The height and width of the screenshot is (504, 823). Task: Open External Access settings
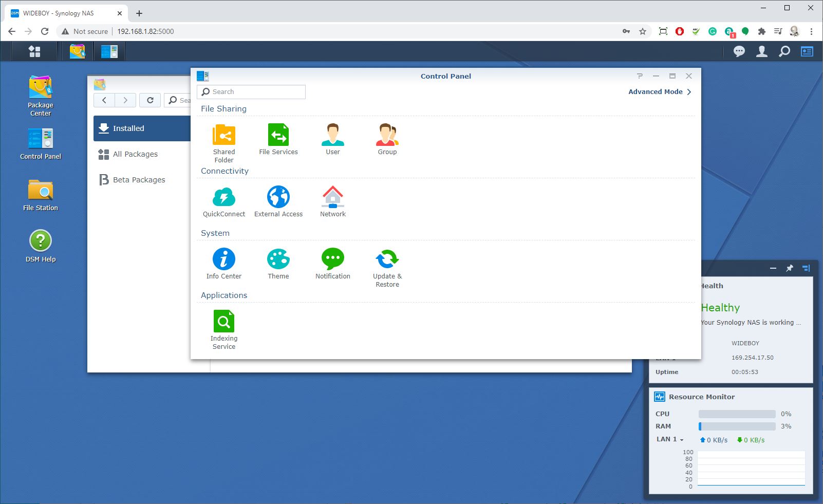point(278,201)
